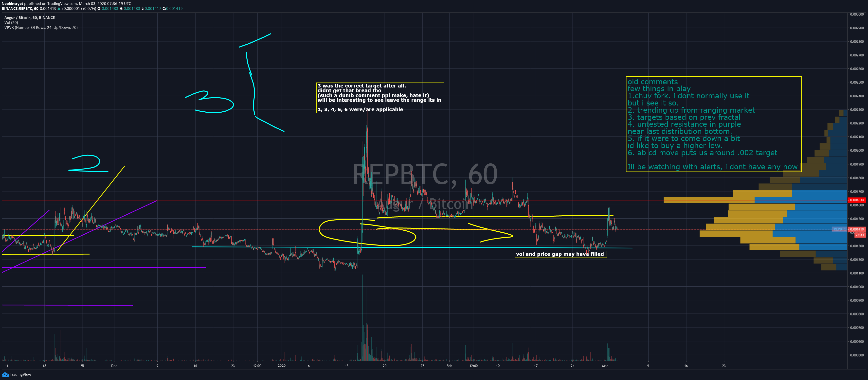
Task: Click the BINANCE:REPBTC, 60 symbol header
Action: tap(20, 8)
